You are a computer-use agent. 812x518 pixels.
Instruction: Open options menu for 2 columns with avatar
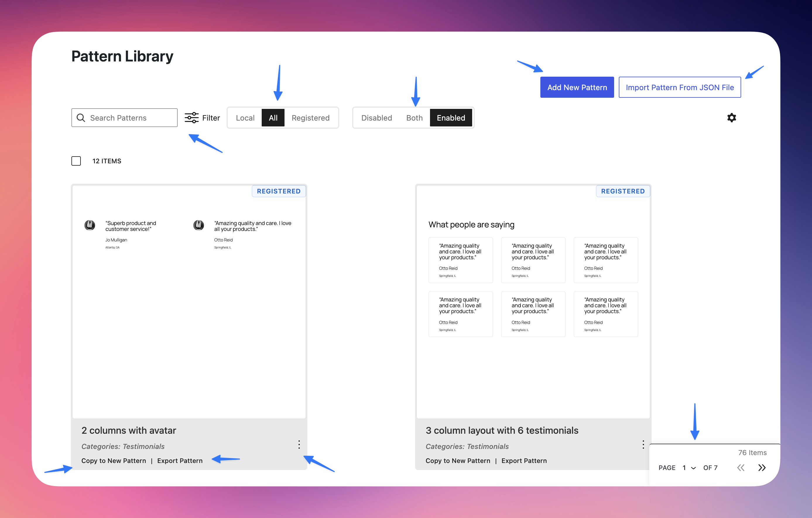[x=299, y=445]
